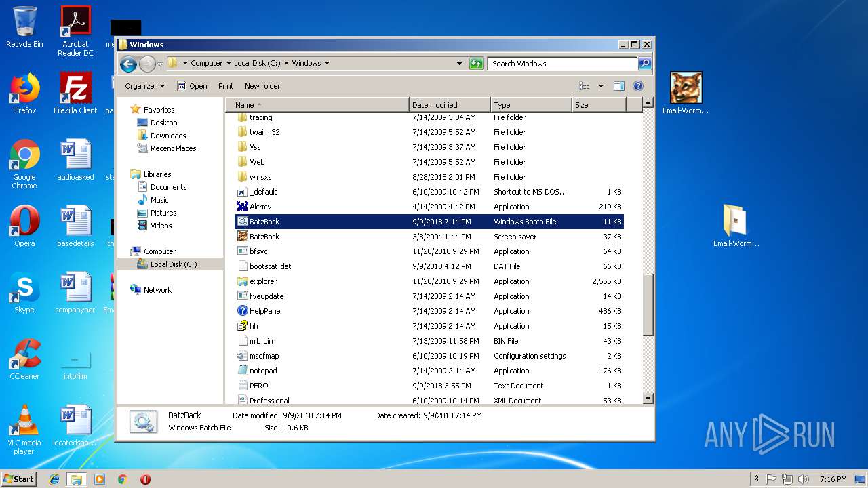
Task: Select the notepad application icon
Action: [243, 371]
